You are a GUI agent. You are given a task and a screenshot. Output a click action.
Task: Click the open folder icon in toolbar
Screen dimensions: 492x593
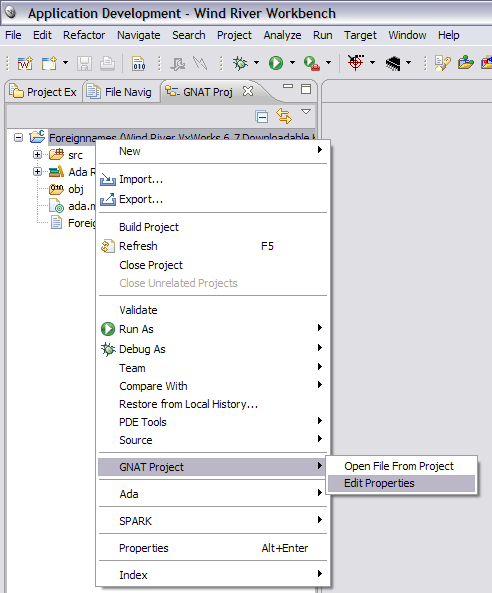466,62
